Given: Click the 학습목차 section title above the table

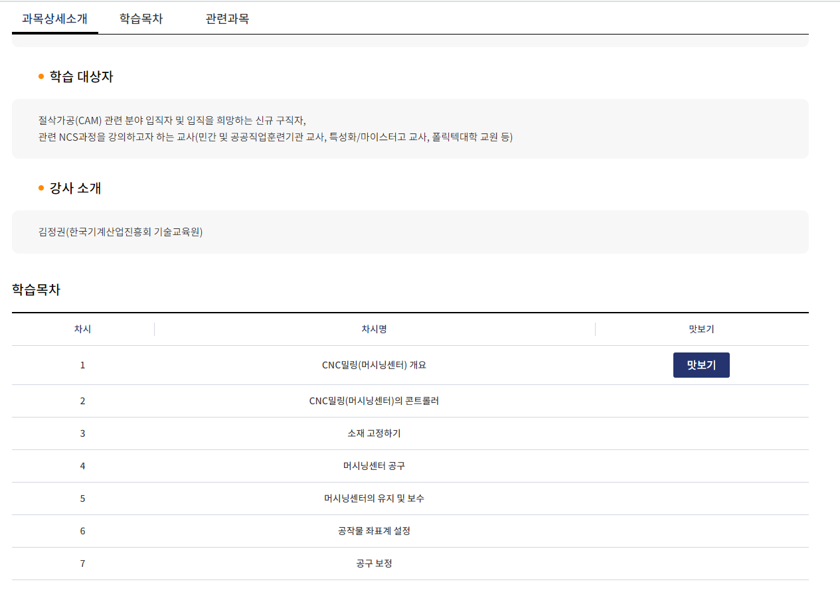Looking at the screenshot, I should point(36,289).
